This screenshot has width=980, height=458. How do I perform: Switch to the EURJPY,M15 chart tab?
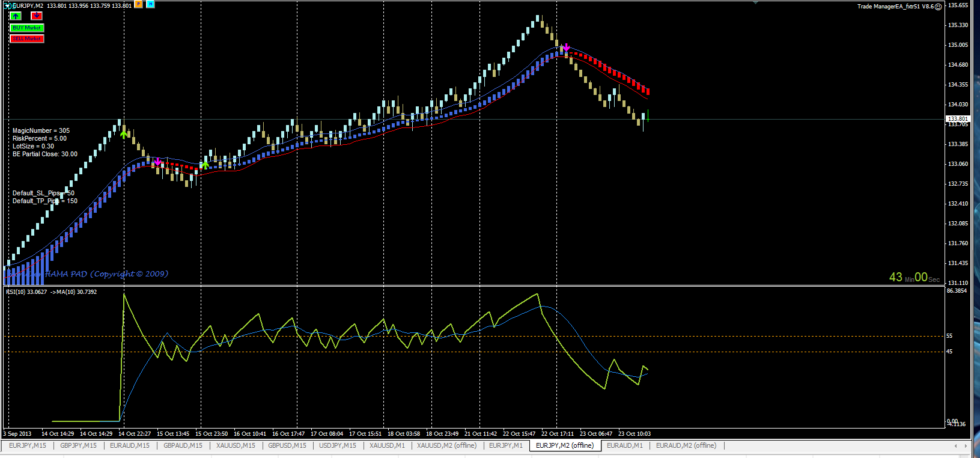click(x=28, y=445)
